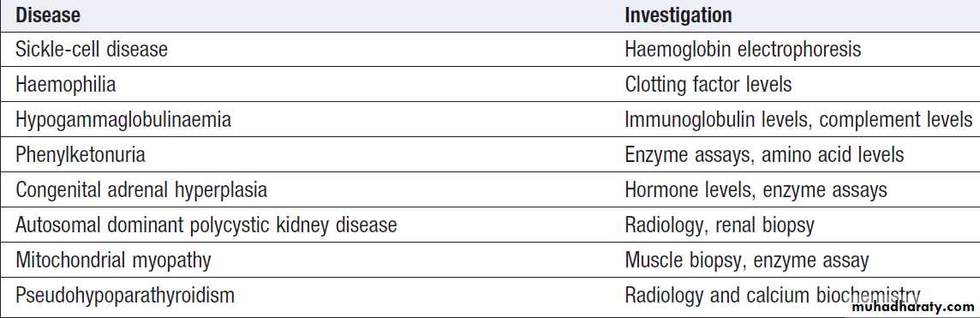This screenshot has width=980, height=318.
Task: Click Hormone levels, enzyme assays text
Action: pos(756,189)
